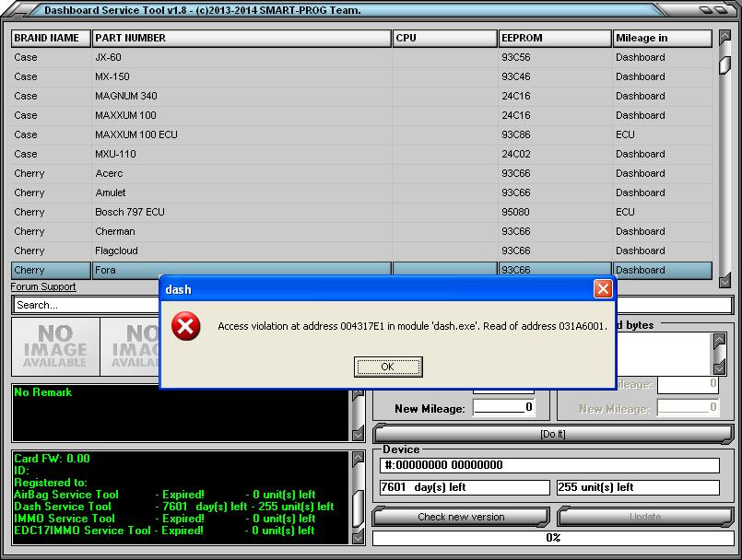Image resolution: width=742 pixels, height=560 pixels.
Task: Click the 7601 day(s) left field
Action: pos(465,487)
